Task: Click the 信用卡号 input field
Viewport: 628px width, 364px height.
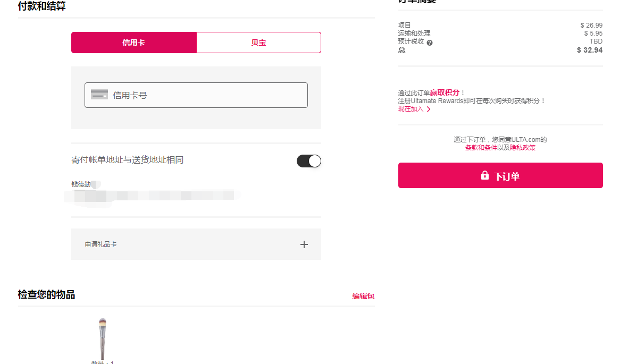Action: coord(207,95)
